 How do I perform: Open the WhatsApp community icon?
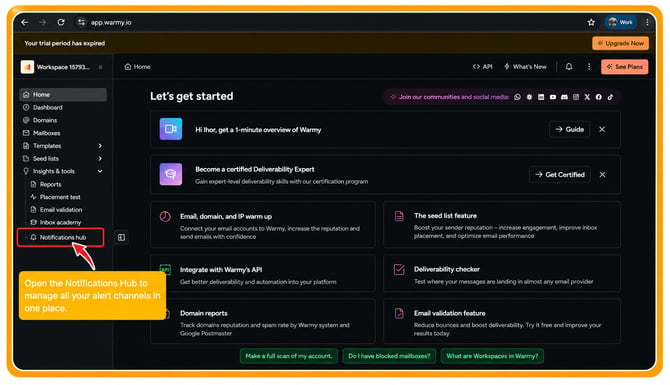[x=517, y=97]
